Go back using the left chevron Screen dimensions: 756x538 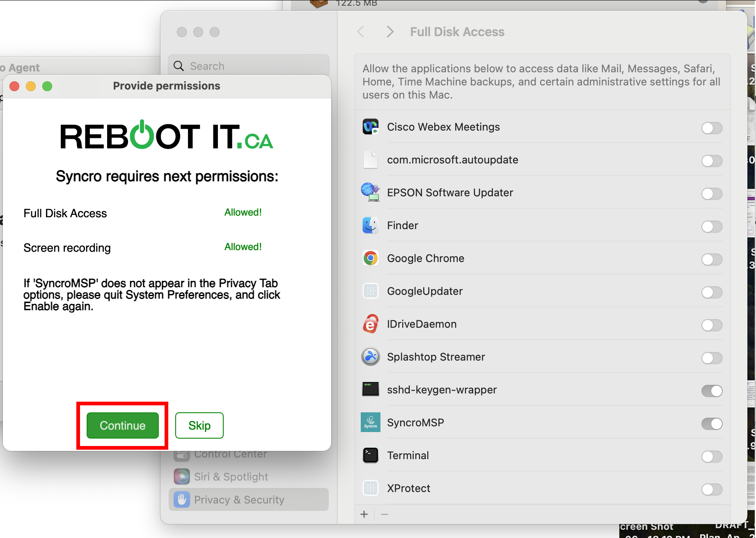click(x=361, y=32)
